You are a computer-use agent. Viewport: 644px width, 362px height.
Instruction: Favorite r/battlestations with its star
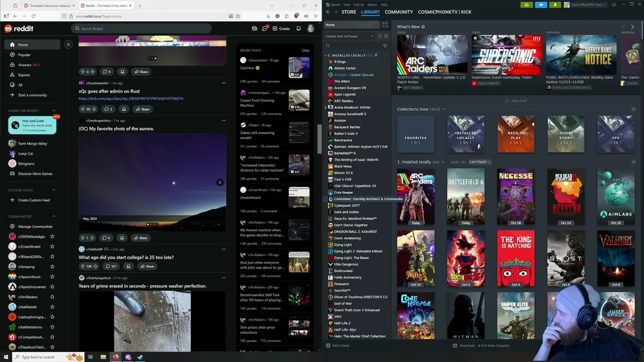(x=52, y=327)
